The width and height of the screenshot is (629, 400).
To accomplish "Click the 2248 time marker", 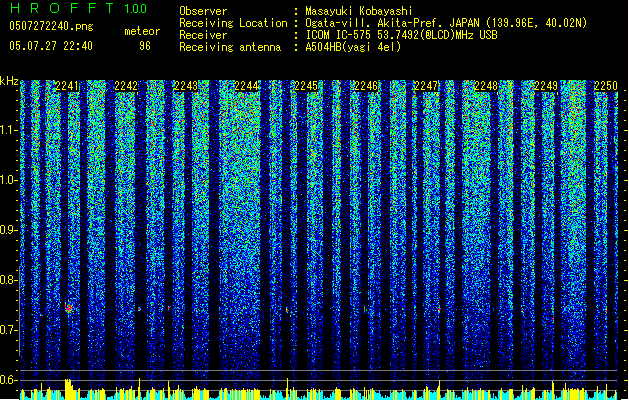I will click(486, 86).
